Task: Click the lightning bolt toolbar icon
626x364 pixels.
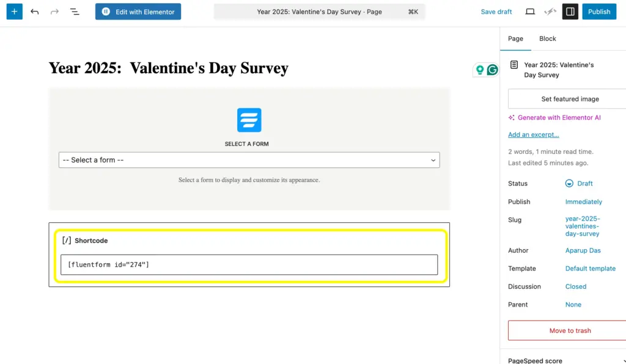Action: point(550,11)
